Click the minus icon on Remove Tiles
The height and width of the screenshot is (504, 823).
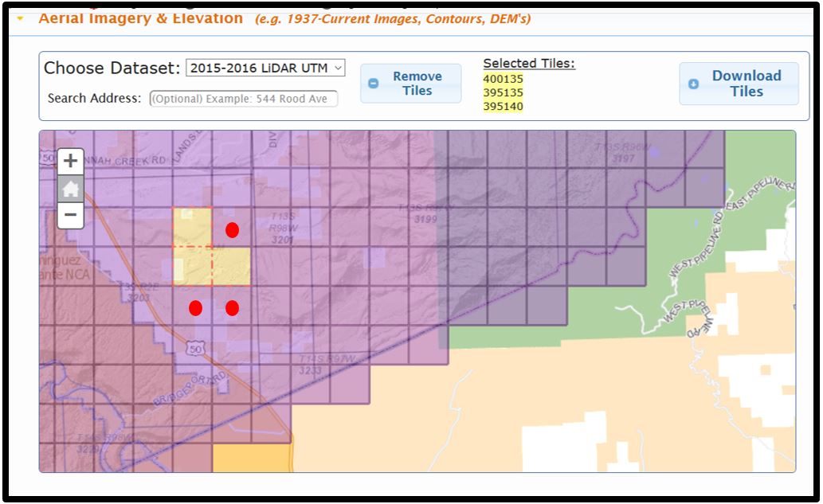click(x=373, y=84)
